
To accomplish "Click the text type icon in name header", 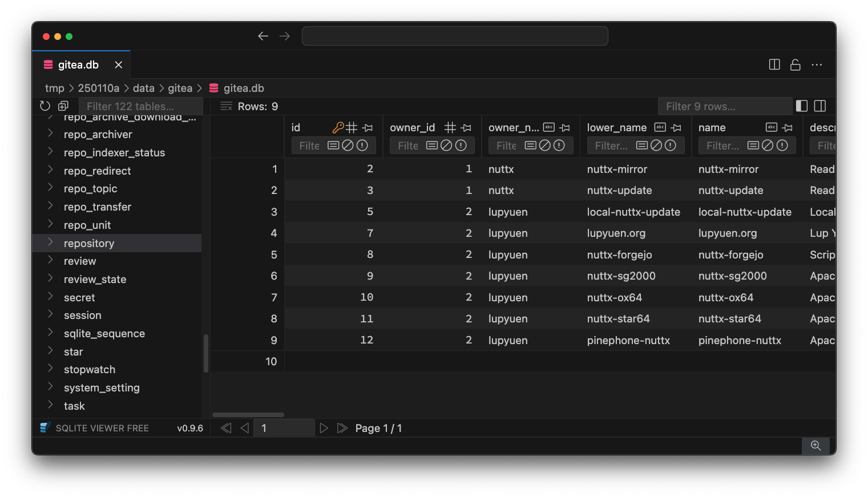I will coord(772,127).
